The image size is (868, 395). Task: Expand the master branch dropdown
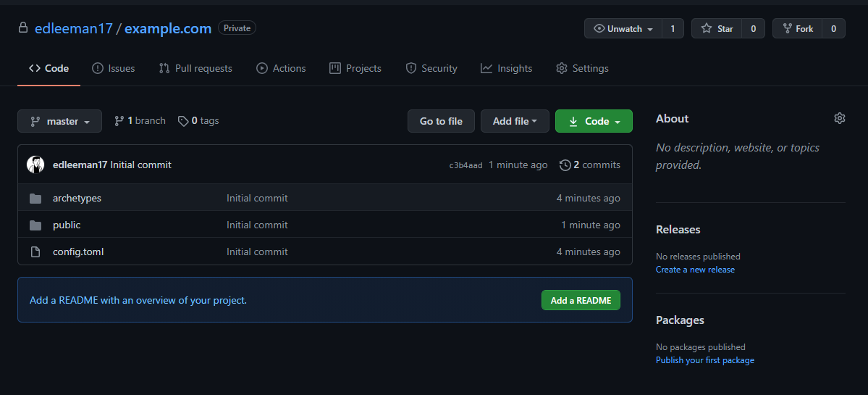point(59,122)
